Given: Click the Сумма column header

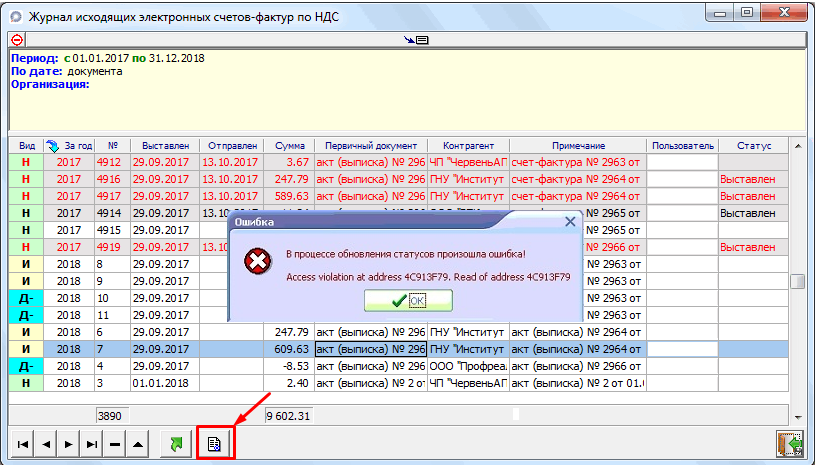Looking at the screenshot, I should (289, 145).
